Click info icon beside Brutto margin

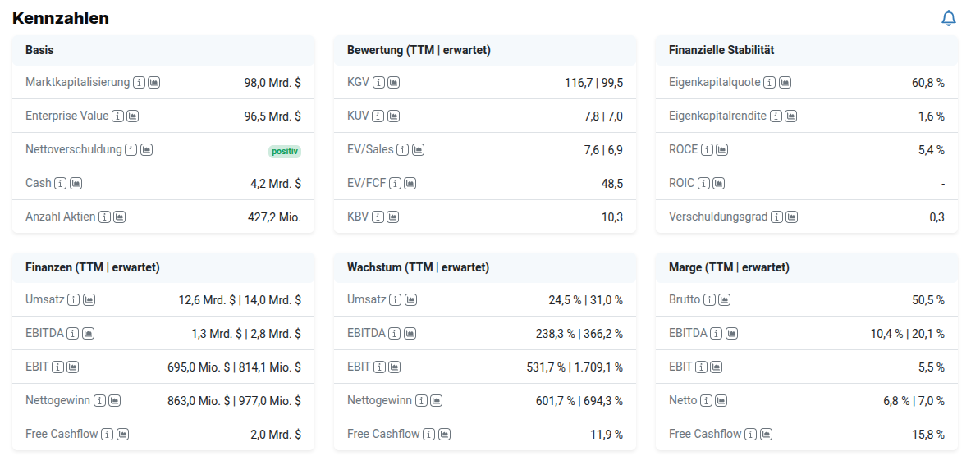[709, 299]
